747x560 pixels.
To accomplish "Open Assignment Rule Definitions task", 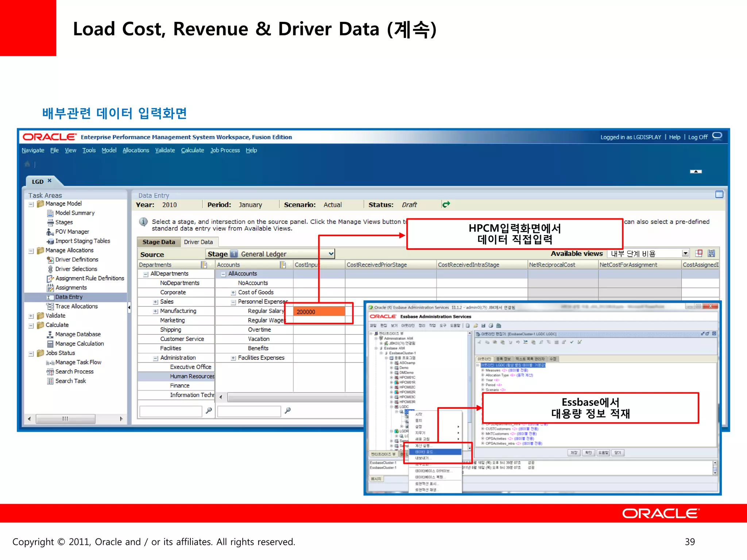I will pos(90,278).
